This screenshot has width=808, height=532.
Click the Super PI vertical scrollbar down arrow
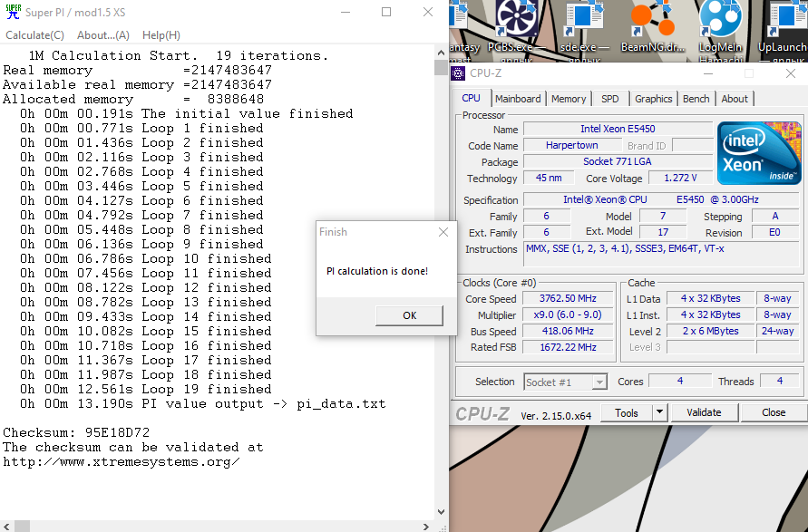441,512
